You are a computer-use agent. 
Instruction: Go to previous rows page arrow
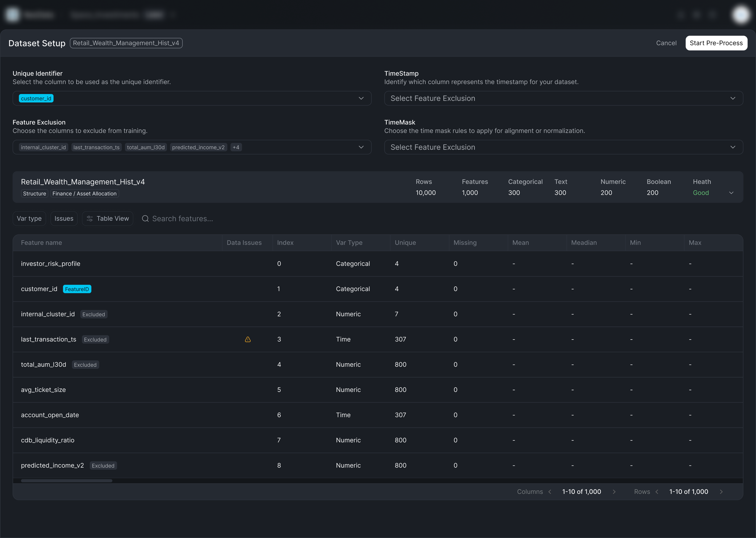coord(657,492)
